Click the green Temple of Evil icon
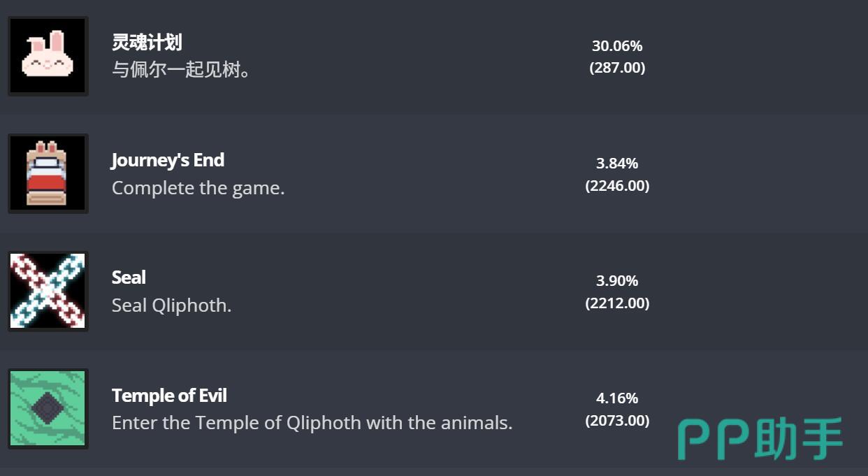This screenshot has height=476, width=868. pyautogui.click(x=48, y=409)
